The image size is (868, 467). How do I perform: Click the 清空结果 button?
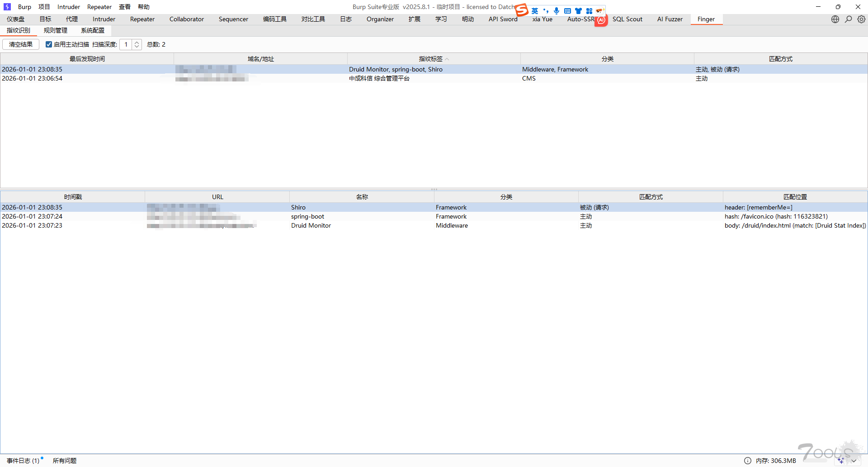20,44
